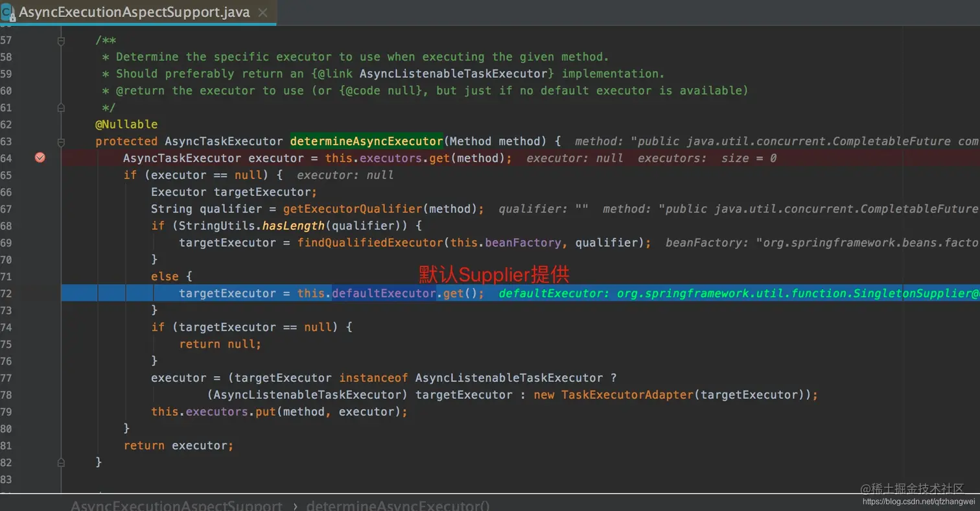Click 'this.executors.put' on line 79
This screenshot has width=980, height=511.
[x=213, y=412]
